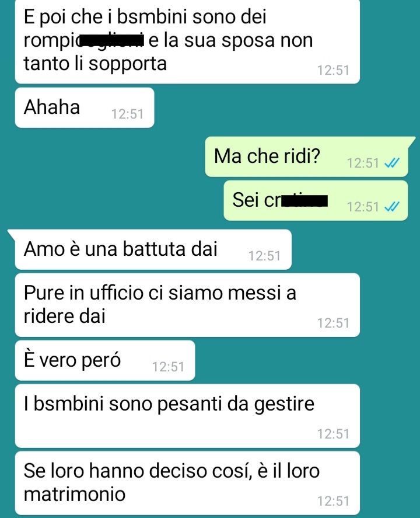The width and height of the screenshot is (420, 518).
Task: Select the 'E poi che i bsmbini sono' message
Action: coord(187,41)
